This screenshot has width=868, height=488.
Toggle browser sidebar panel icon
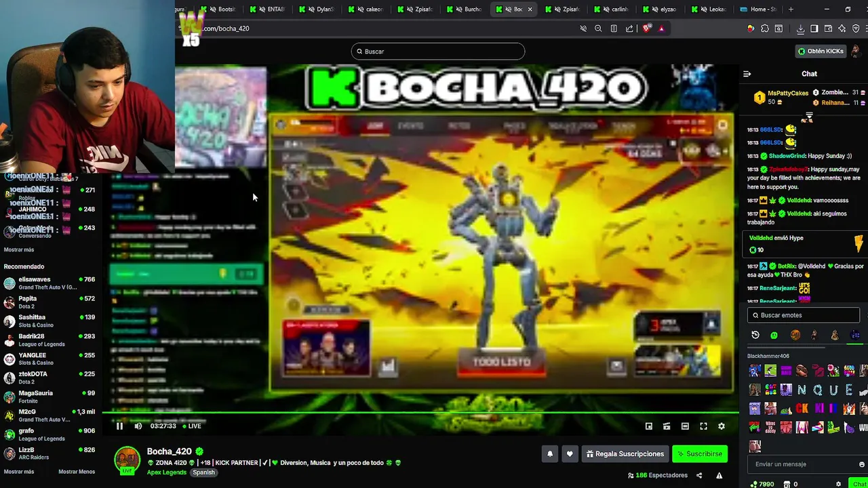tap(814, 28)
